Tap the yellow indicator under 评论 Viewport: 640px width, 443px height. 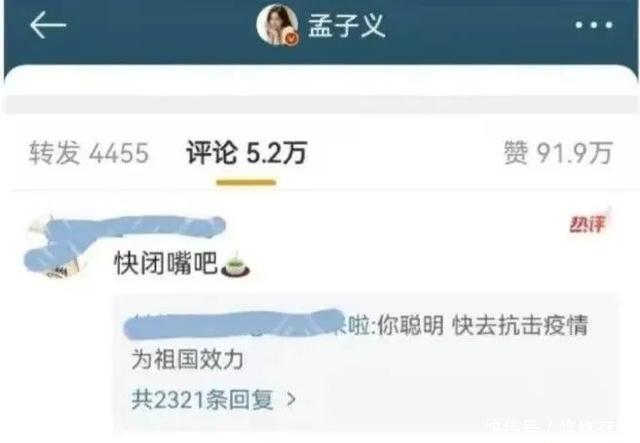click(246, 183)
